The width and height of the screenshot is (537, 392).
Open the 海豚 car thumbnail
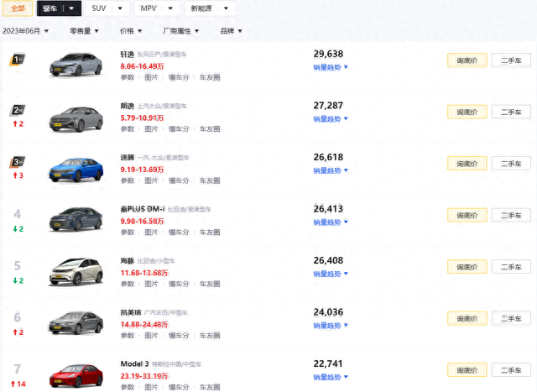click(76, 272)
